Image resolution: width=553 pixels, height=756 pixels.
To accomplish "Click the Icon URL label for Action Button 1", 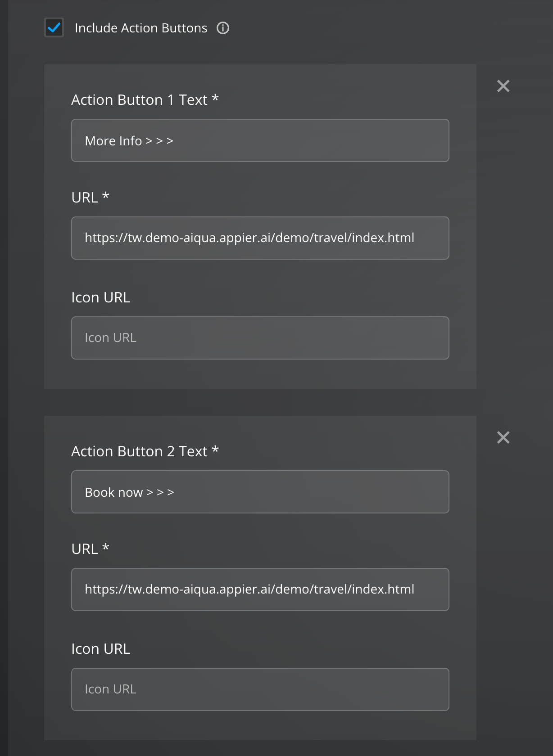I will (x=100, y=297).
